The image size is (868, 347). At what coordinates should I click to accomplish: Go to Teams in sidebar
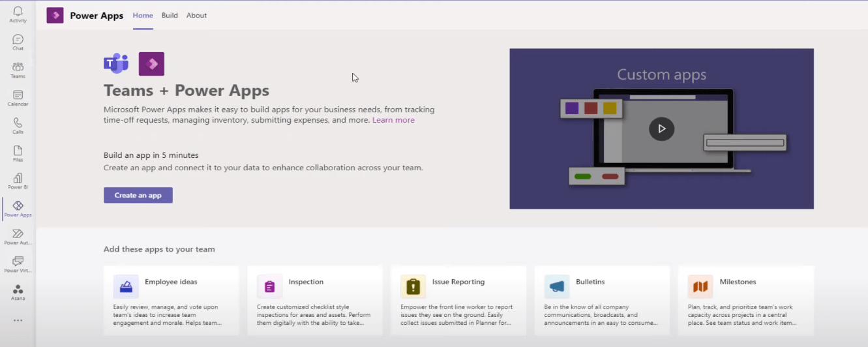click(x=18, y=70)
